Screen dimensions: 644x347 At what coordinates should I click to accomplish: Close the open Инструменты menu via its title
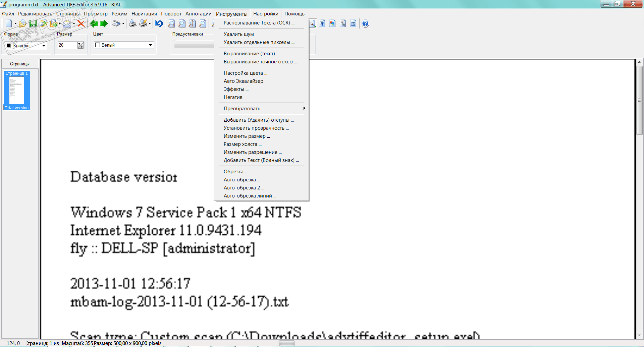[x=232, y=14]
